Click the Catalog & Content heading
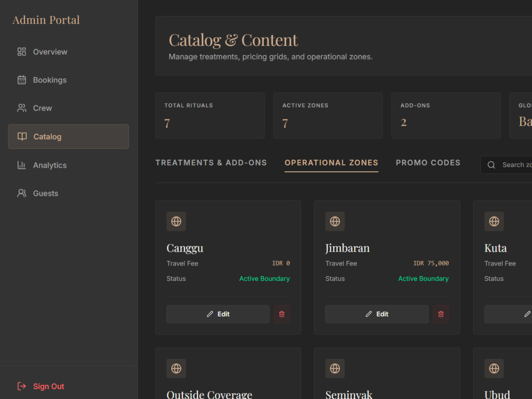 click(x=233, y=40)
